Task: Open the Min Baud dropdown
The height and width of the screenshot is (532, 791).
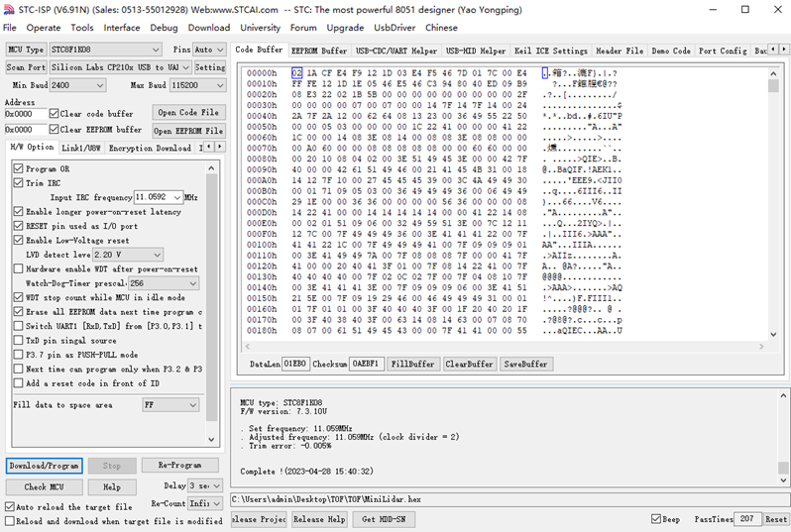Action: point(77,85)
